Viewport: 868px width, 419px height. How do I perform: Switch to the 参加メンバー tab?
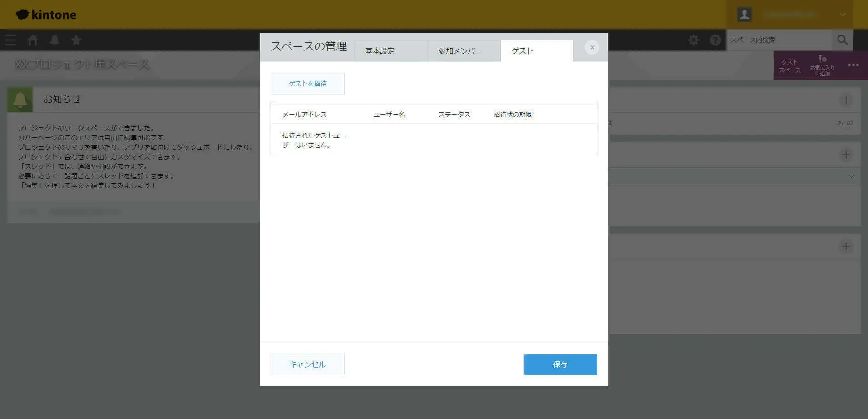464,51
